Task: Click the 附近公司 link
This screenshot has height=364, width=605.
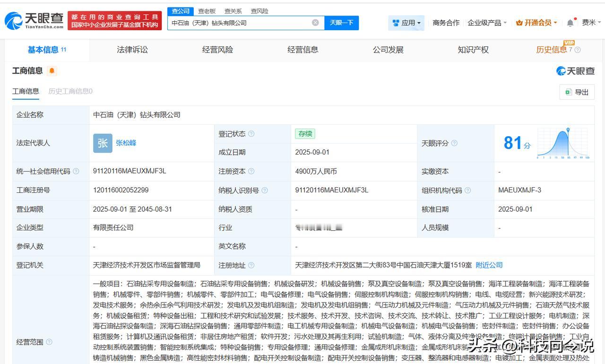Action: coord(489,265)
